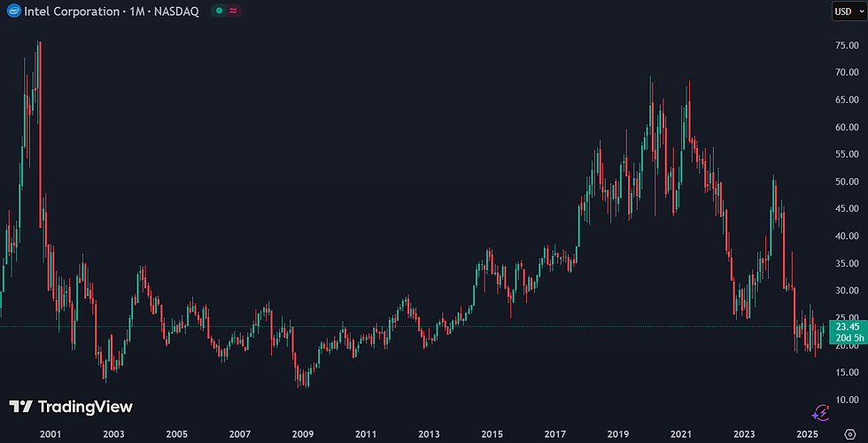Click the green market status dot
868x443 pixels.
pos(220,11)
